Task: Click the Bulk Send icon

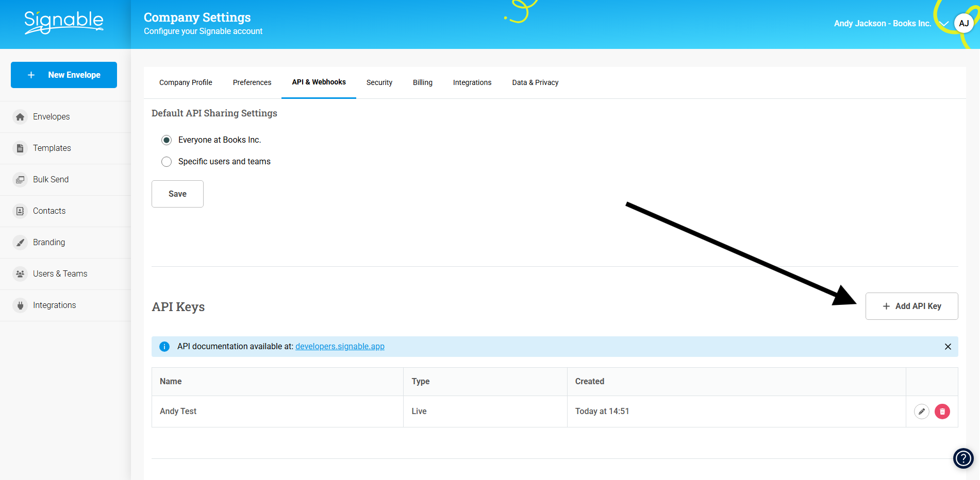Action: pos(20,180)
